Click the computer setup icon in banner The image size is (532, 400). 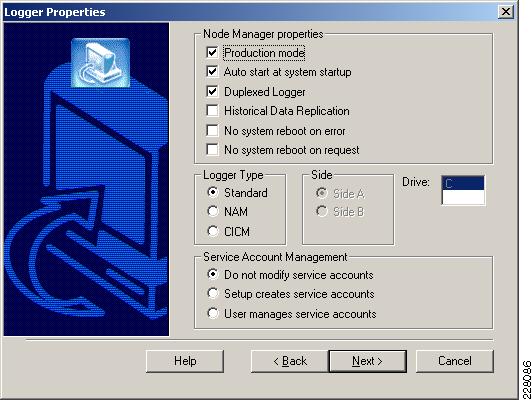point(100,62)
